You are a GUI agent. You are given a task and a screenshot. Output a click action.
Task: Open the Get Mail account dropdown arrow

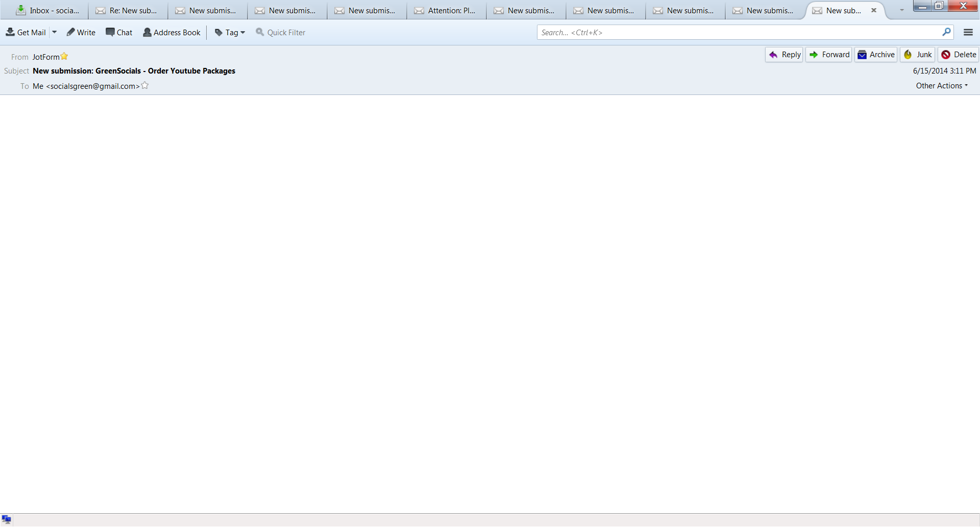pyautogui.click(x=55, y=32)
